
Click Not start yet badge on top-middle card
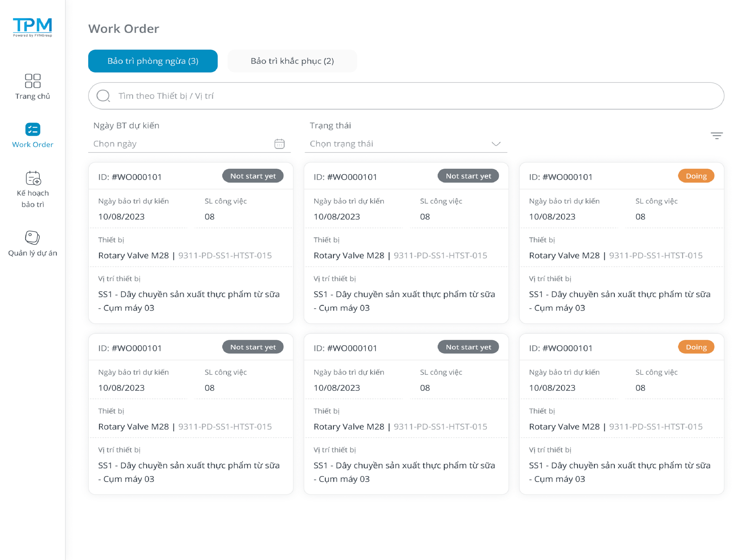coord(469,176)
